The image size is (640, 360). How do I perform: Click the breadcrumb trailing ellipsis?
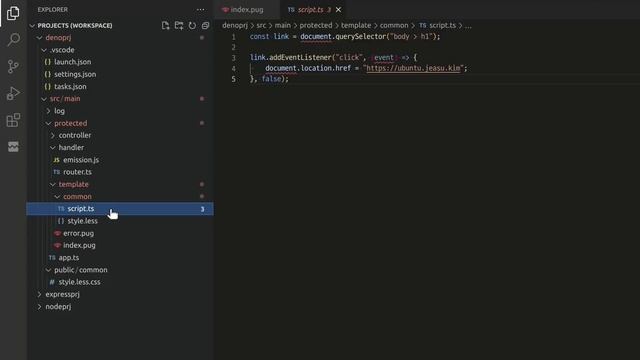[468, 26]
